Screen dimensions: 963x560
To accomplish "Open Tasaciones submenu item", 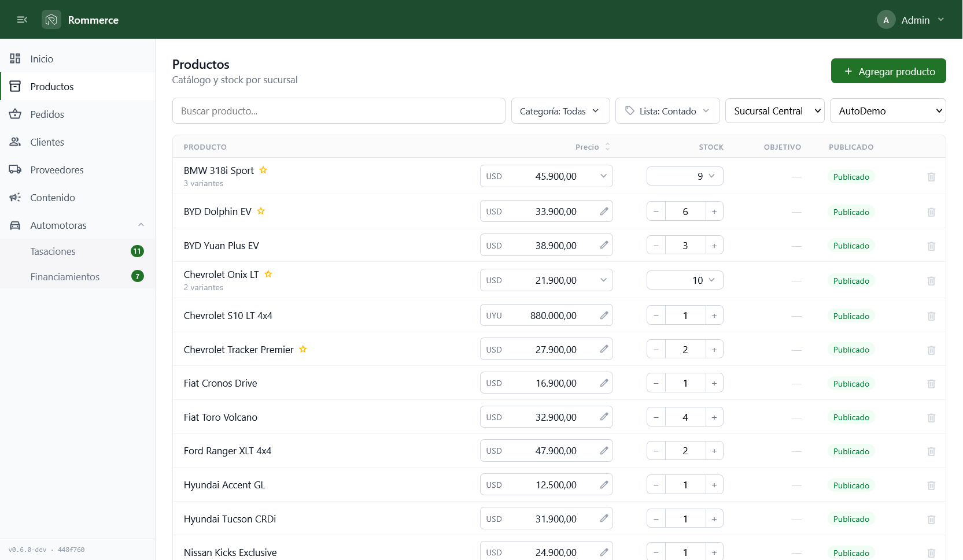I will tap(78, 251).
